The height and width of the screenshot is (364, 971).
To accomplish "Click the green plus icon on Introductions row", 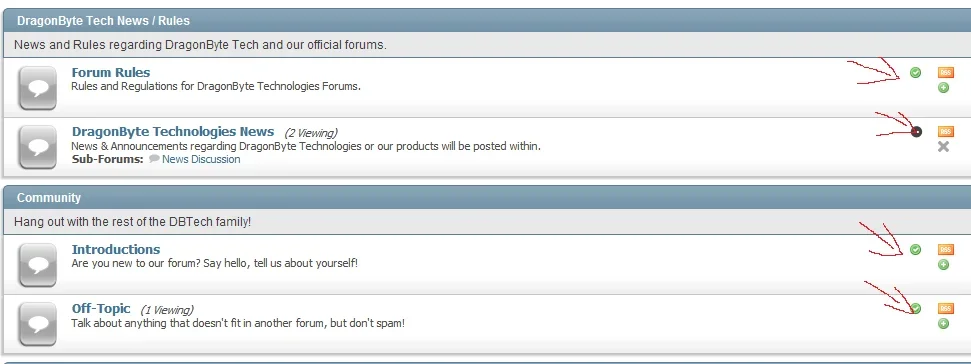I will (x=943, y=265).
